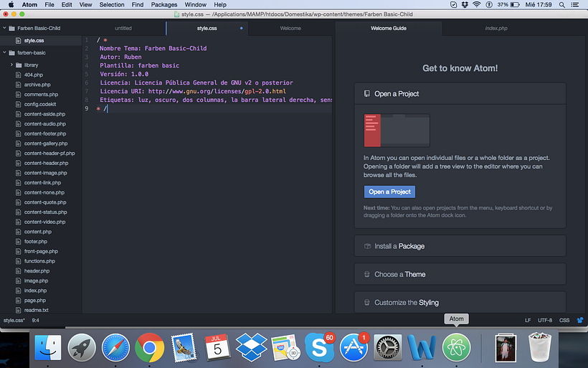Screen dimensions: 588x368
Task: Open Google Chrome in the dock
Action: 149,348
